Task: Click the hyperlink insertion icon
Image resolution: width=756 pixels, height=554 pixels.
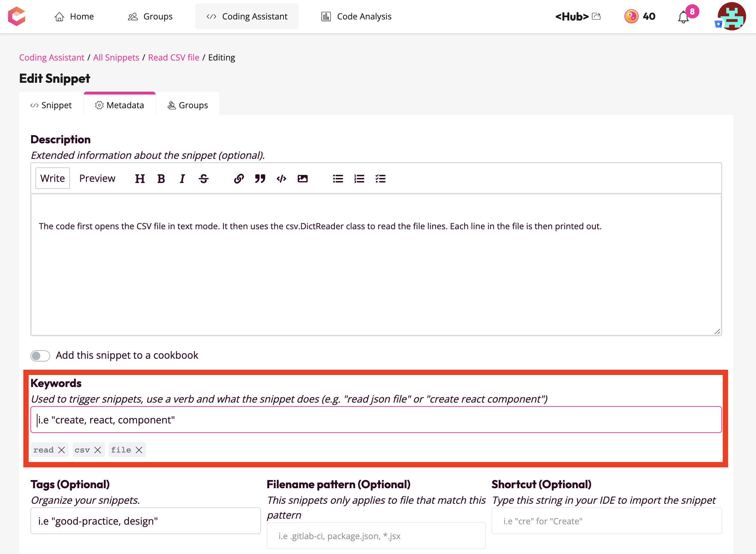Action: pos(238,179)
